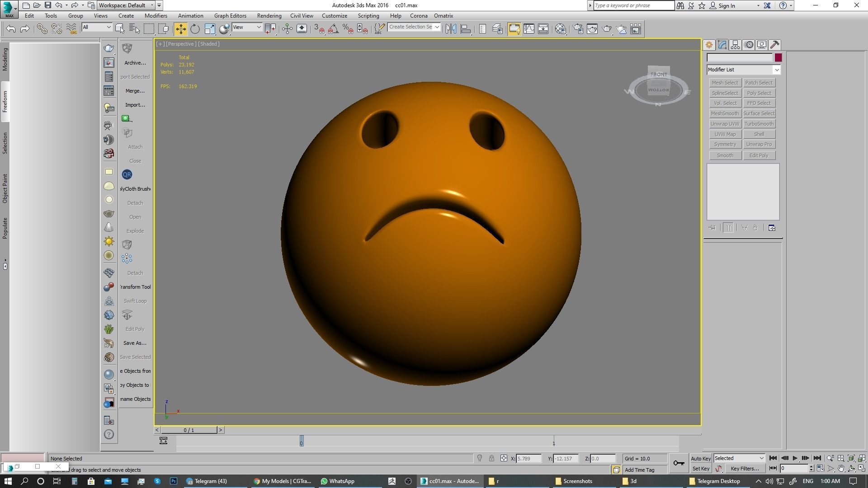The width and height of the screenshot is (868, 488).
Task: Click the Edit Poly modifier button
Action: coord(759,155)
